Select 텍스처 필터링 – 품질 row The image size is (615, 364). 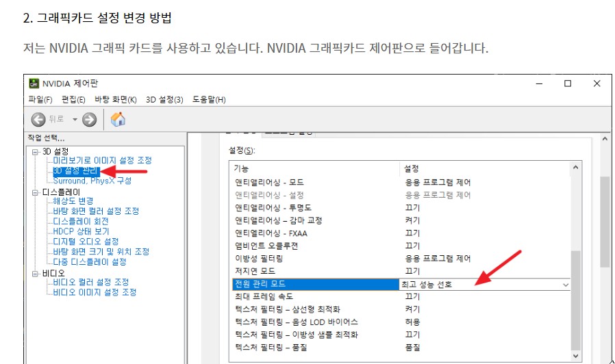pos(401,347)
